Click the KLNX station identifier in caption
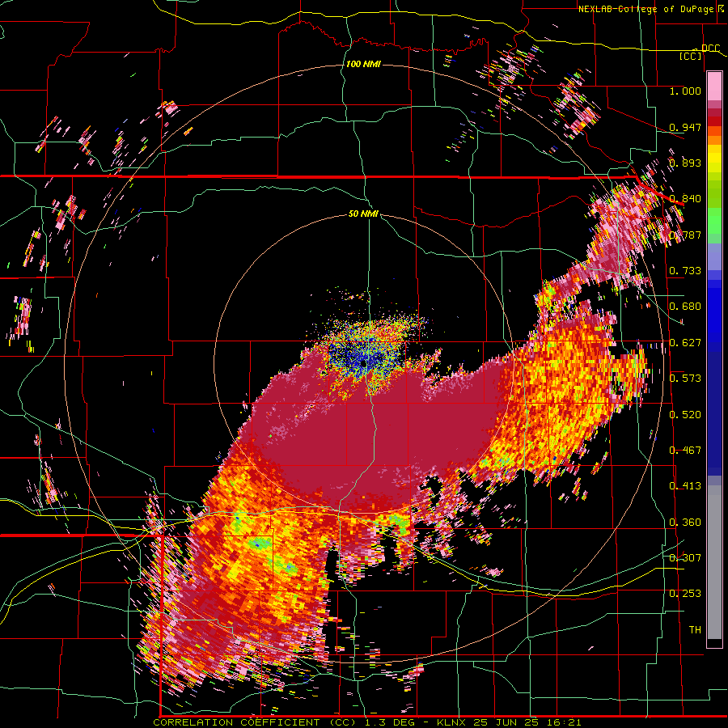The width and height of the screenshot is (728, 728). pyautogui.click(x=453, y=722)
